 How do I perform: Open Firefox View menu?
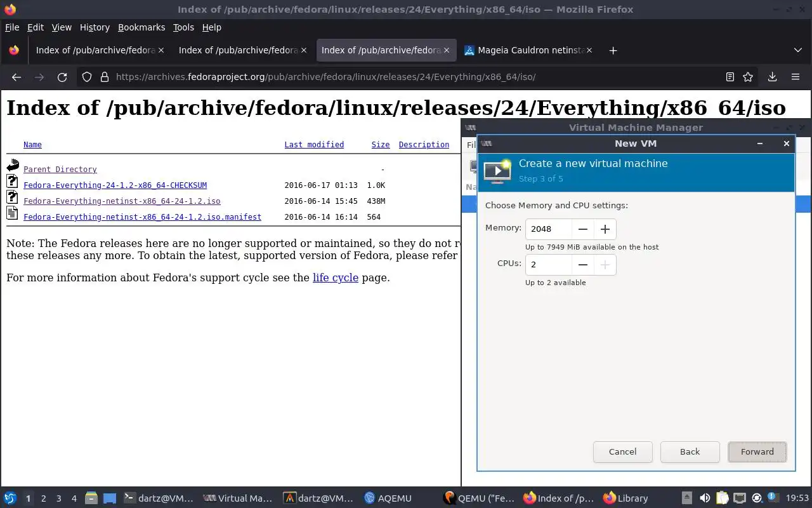(62, 27)
